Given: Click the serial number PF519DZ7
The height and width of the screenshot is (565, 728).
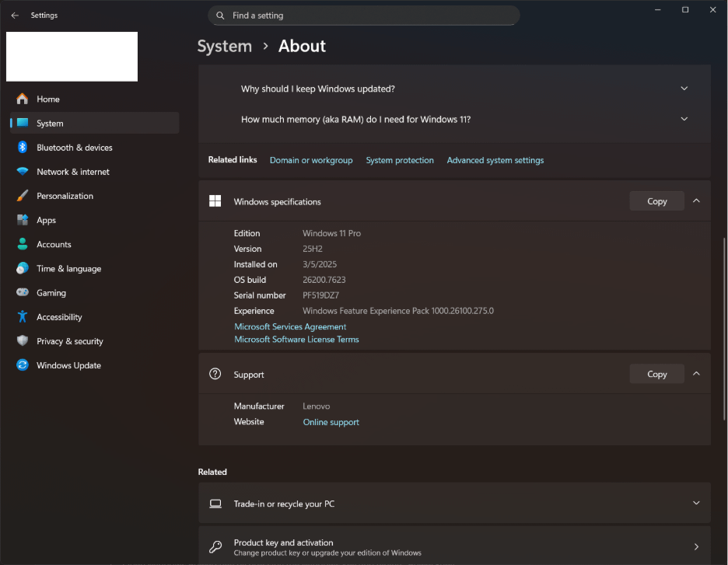Looking at the screenshot, I should click(x=320, y=295).
